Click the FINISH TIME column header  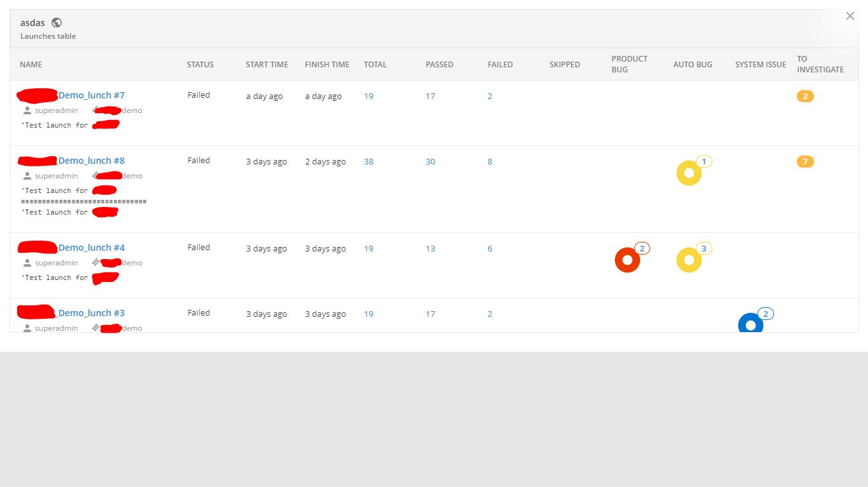pyautogui.click(x=327, y=65)
